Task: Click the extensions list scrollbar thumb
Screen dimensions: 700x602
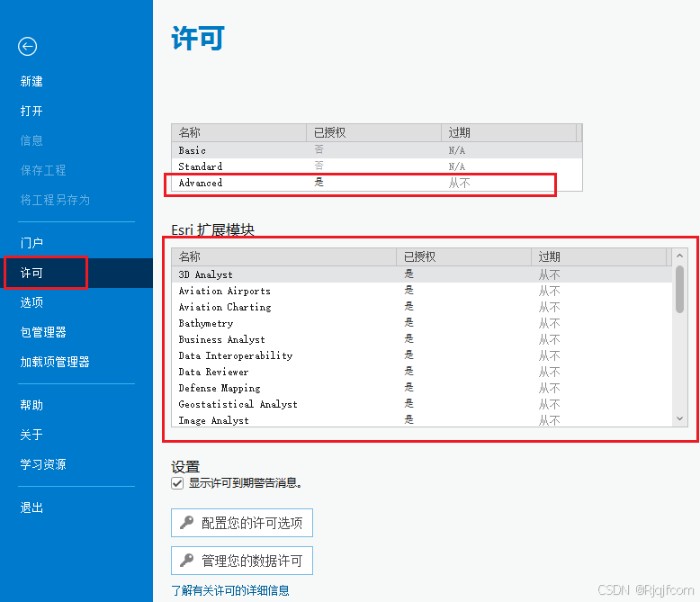Action: click(680, 290)
